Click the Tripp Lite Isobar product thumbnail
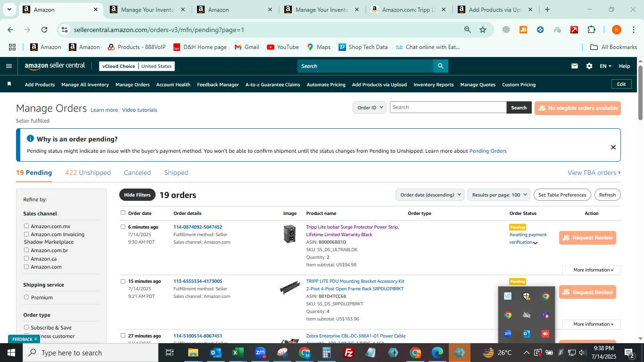This screenshot has width=644, height=362. pos(289,234)
